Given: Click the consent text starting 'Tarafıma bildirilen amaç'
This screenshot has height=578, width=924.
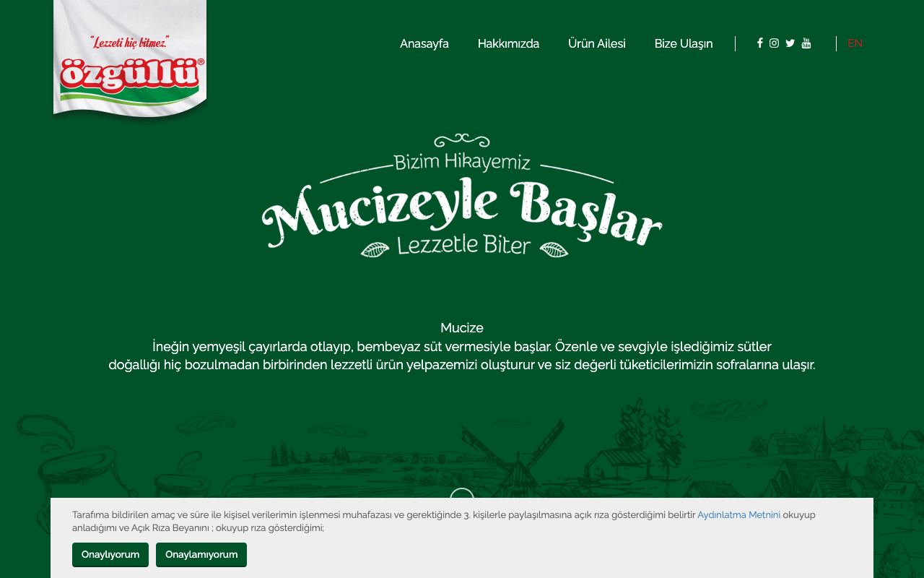Looking at the screenshot, I should 444,522.
